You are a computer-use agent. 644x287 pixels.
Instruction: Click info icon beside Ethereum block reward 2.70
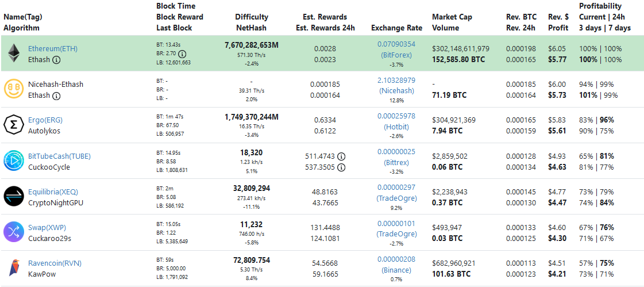pos(182,54)
